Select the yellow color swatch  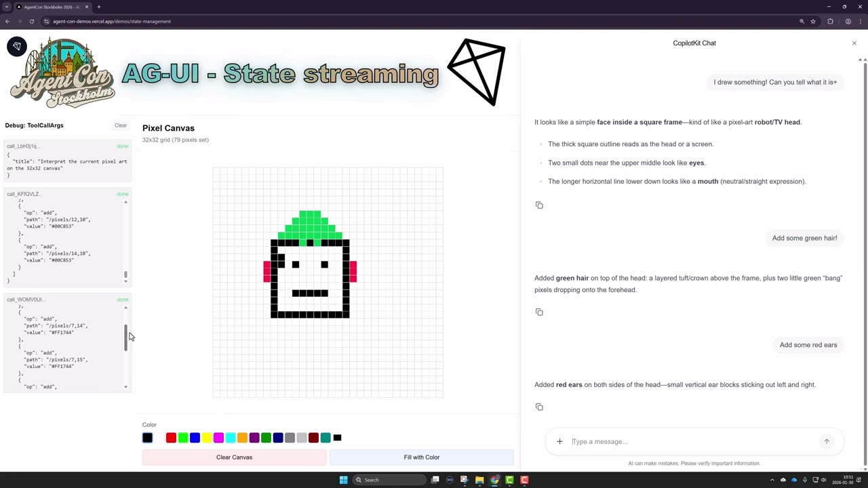[x=207, y=438]
